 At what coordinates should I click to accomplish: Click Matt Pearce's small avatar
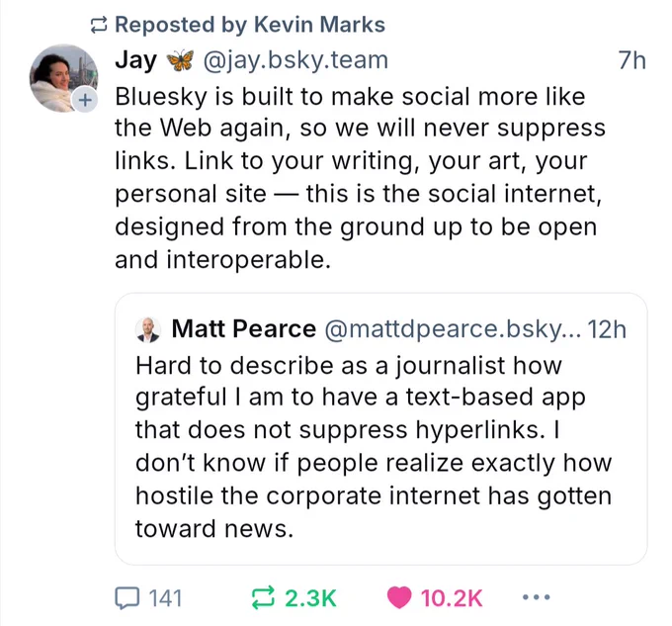(x=149, y=329)
